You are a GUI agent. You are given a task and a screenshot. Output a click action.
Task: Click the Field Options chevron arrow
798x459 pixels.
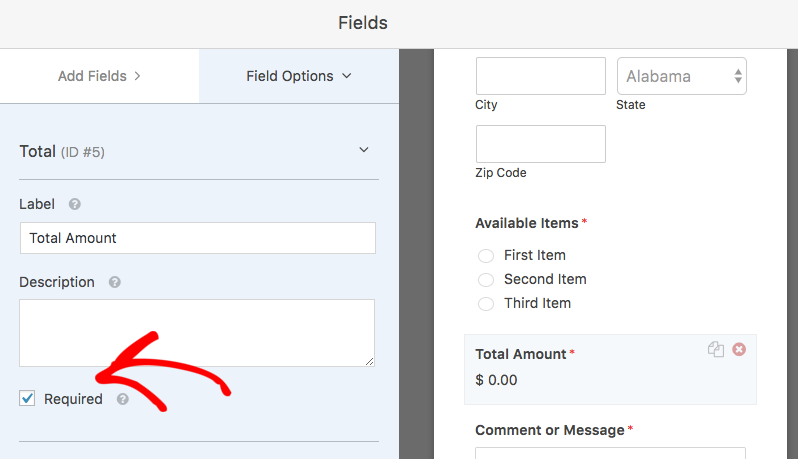[347, 76]
